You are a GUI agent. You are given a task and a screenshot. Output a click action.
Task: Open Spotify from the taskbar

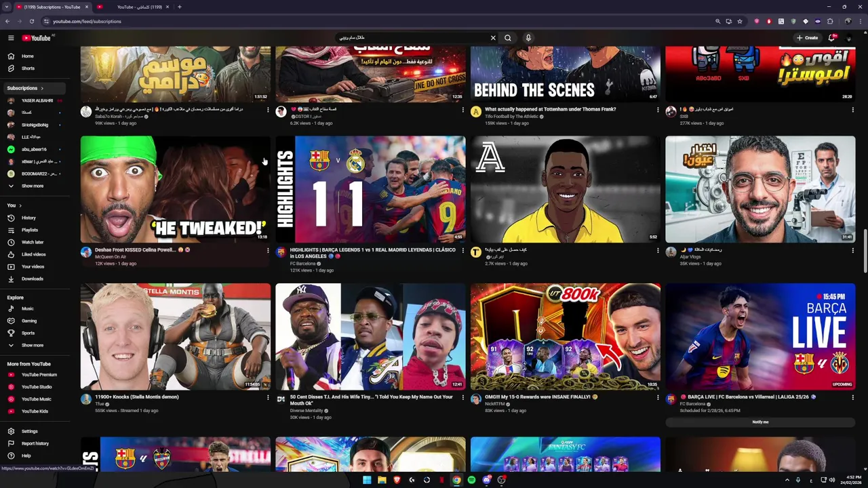pos(471,480)
